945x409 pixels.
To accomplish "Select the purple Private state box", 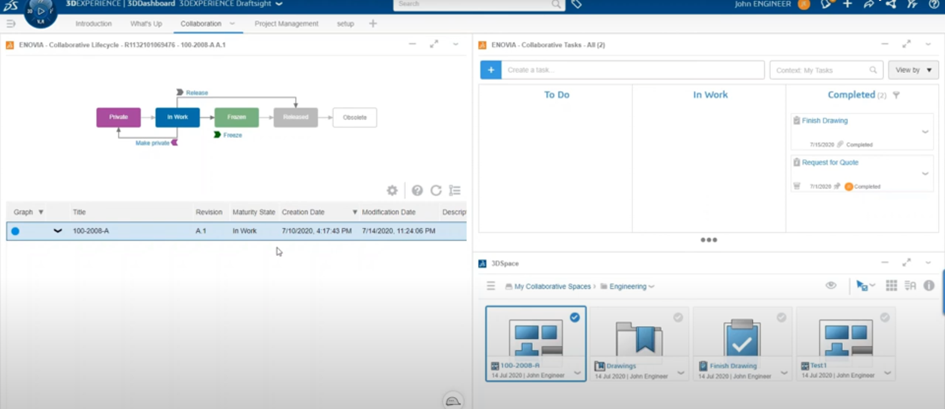I will tap(118, 117).
